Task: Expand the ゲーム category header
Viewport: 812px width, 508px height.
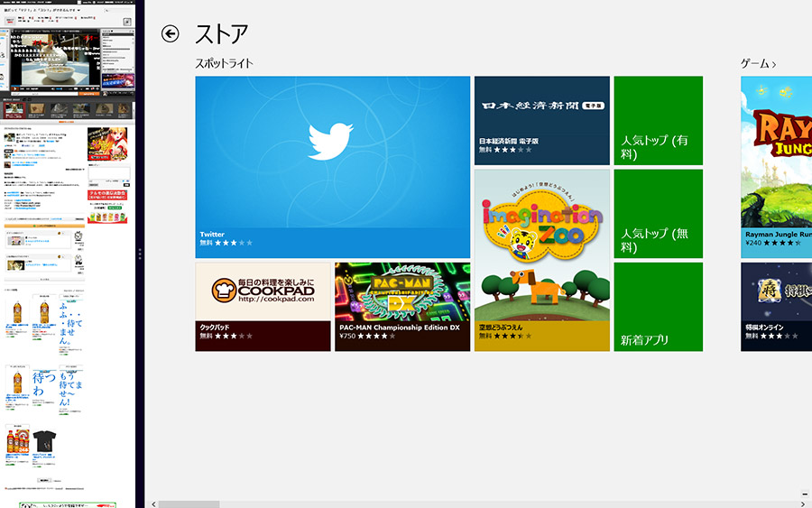Action: pyautogui.click(x=758, y=64)
